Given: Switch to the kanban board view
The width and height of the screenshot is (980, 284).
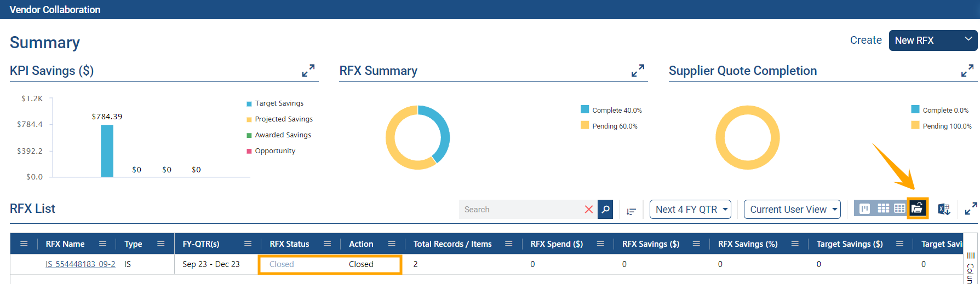Looking at the screenshot, I should click(x=864, y=208).
